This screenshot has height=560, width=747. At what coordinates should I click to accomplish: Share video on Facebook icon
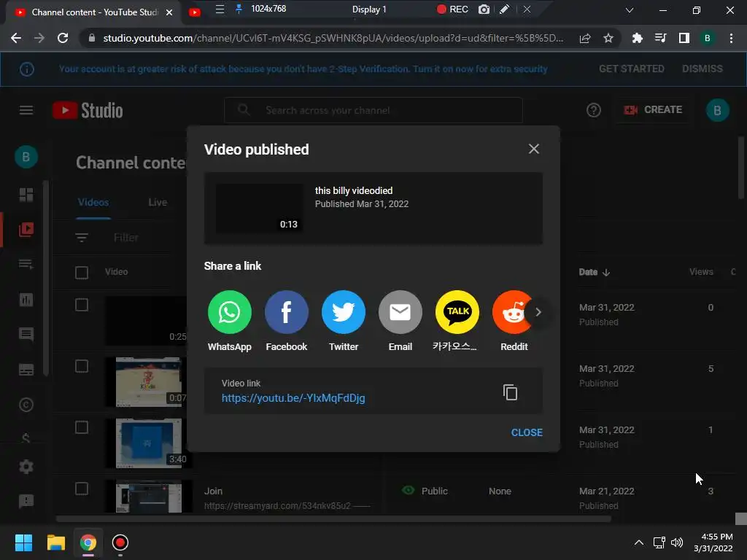click(286, 312)
